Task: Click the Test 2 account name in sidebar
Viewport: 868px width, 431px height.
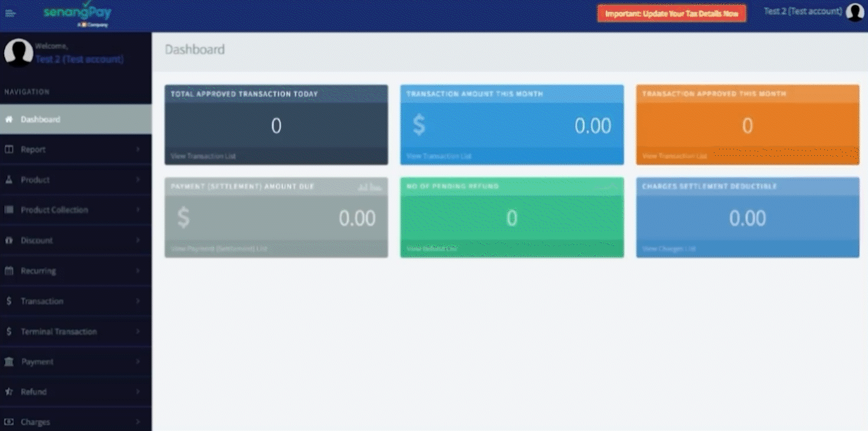Action: [79, 59]
